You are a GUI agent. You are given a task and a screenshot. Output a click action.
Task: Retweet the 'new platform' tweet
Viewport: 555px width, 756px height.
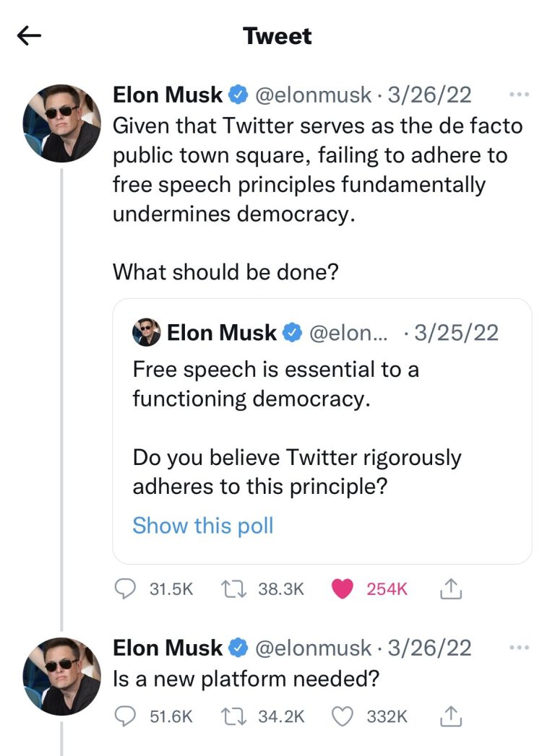coord(233,716)
